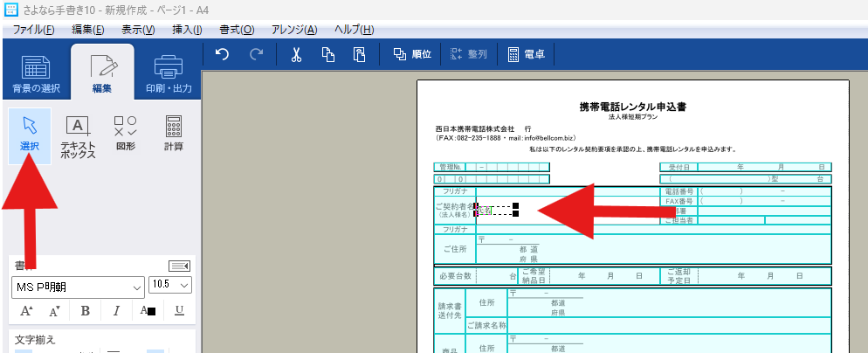This screenshot has width=868, height=353.
Task: Toggle bold formatting
Action: coord(86,310)
